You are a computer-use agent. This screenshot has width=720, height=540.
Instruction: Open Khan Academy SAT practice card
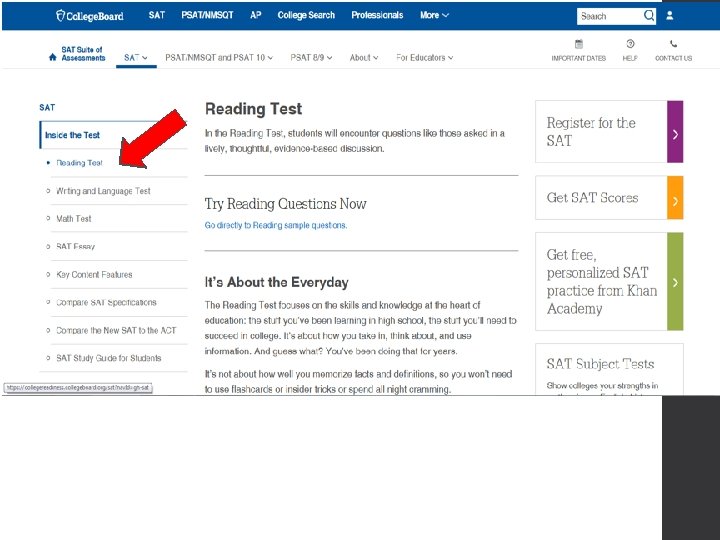[609, 281]
